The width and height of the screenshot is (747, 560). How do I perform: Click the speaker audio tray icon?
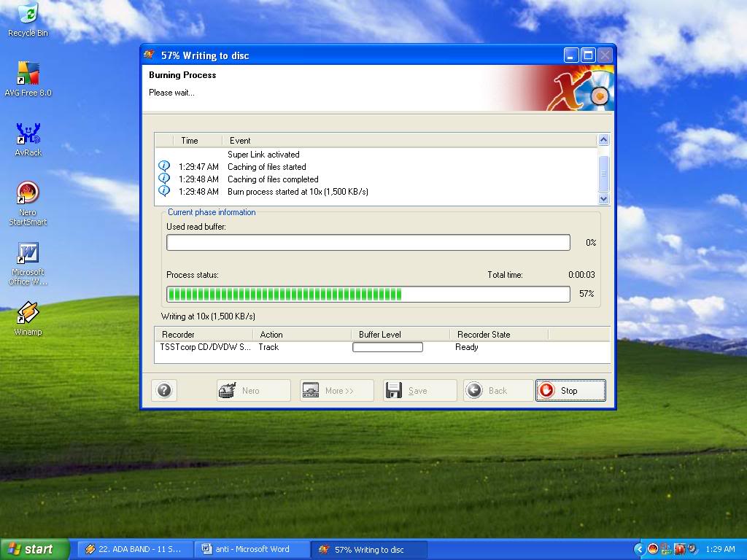692,549
